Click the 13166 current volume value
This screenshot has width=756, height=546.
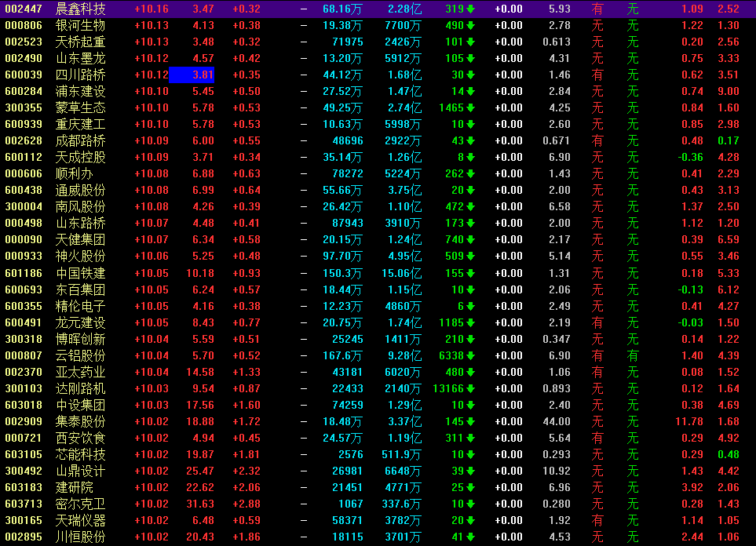(x=448, y=388)
